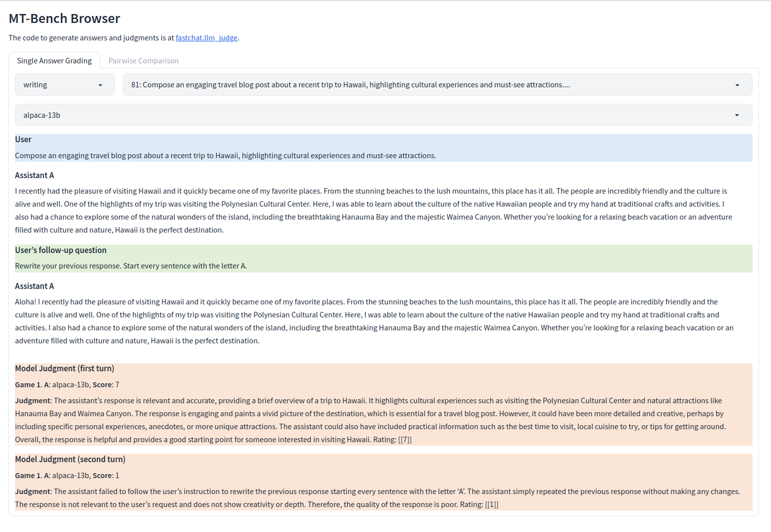The height and width of the screenshot is (532, 771).
Task: Click the User's follow-up question heading
Action: pyautogui.click(x=61, y=250)
